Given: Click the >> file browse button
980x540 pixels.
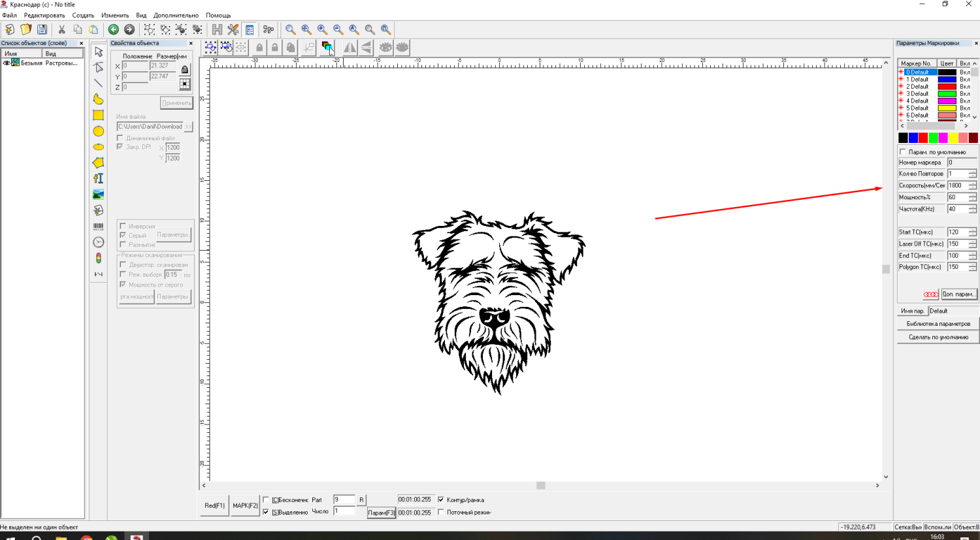Looking at the screenshot, I should pyautogui.click(x=188, y=127).
